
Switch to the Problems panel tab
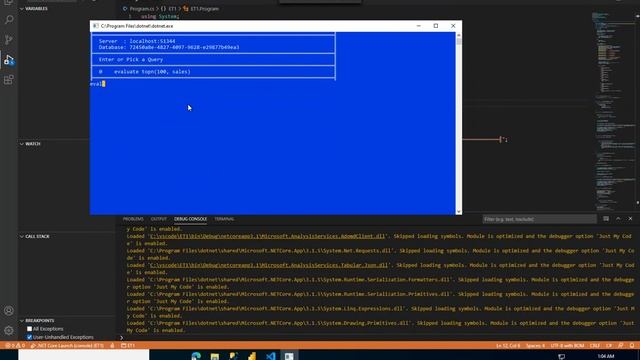133,219
